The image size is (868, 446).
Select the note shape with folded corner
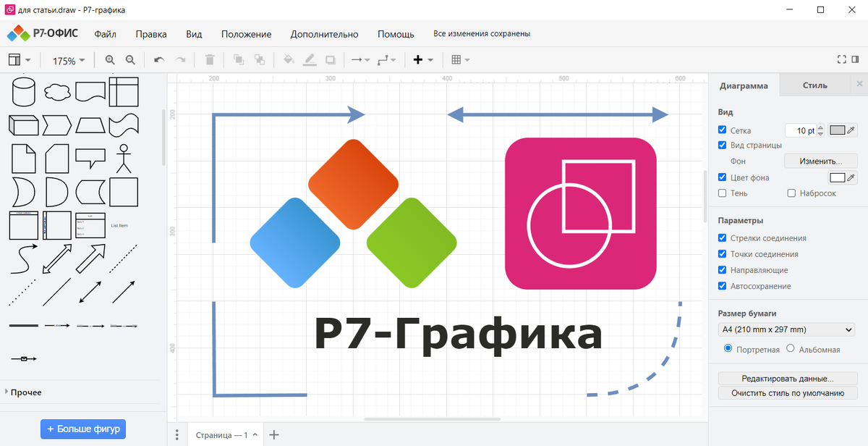24,159
